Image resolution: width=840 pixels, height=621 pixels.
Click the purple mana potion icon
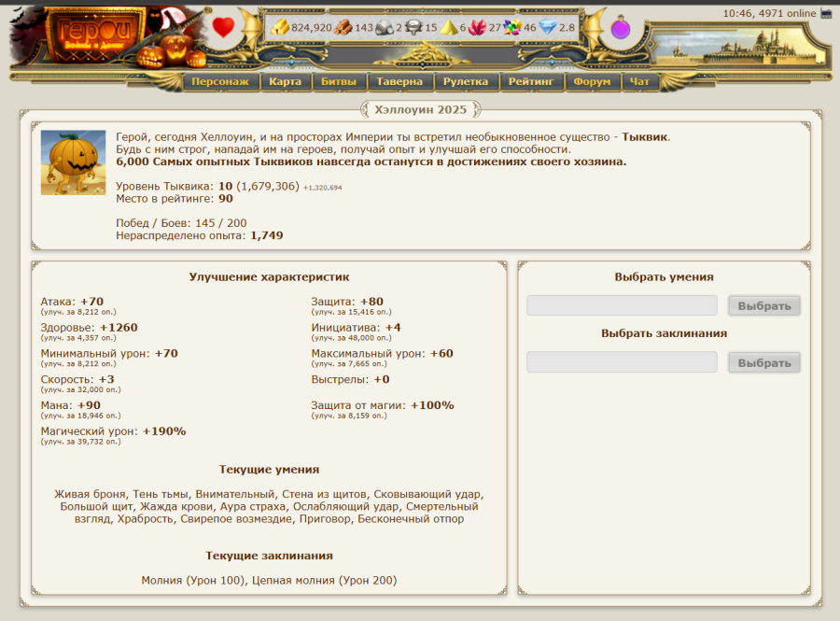620,28
